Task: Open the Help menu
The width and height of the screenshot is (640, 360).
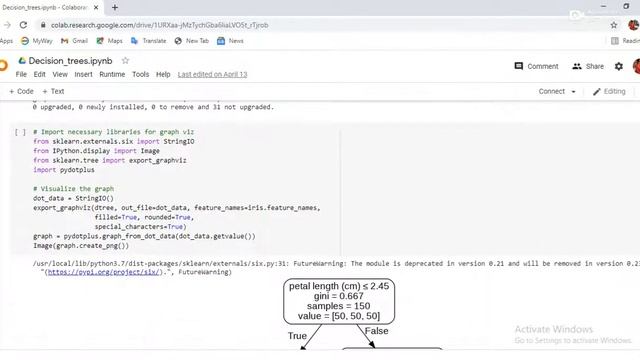Action: [x=163, y=74]
